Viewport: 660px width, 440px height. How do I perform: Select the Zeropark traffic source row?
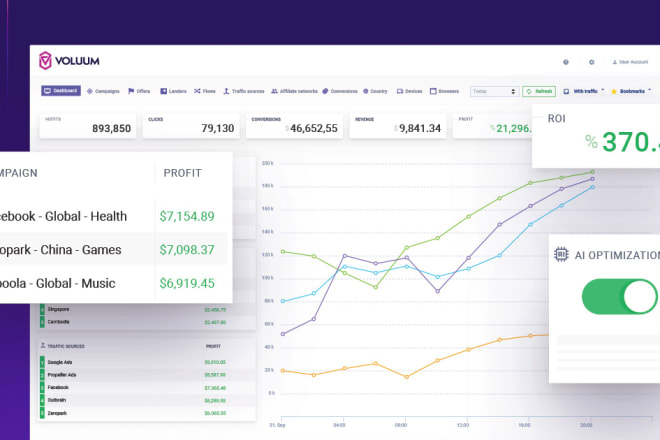pyautogui.click(x=147, y=413)
